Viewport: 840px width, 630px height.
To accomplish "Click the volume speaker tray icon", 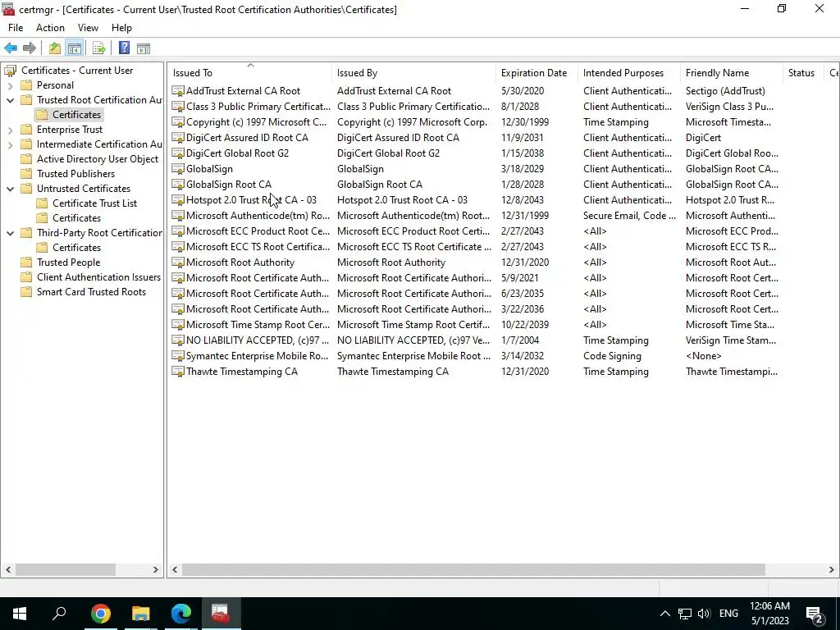I will pos(704,614).
